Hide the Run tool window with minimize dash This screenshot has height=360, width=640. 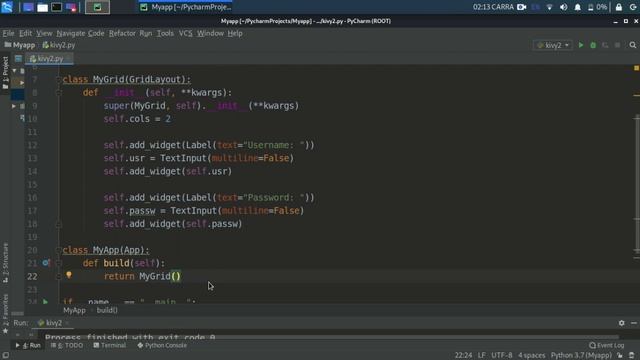[x=633, y=323]
